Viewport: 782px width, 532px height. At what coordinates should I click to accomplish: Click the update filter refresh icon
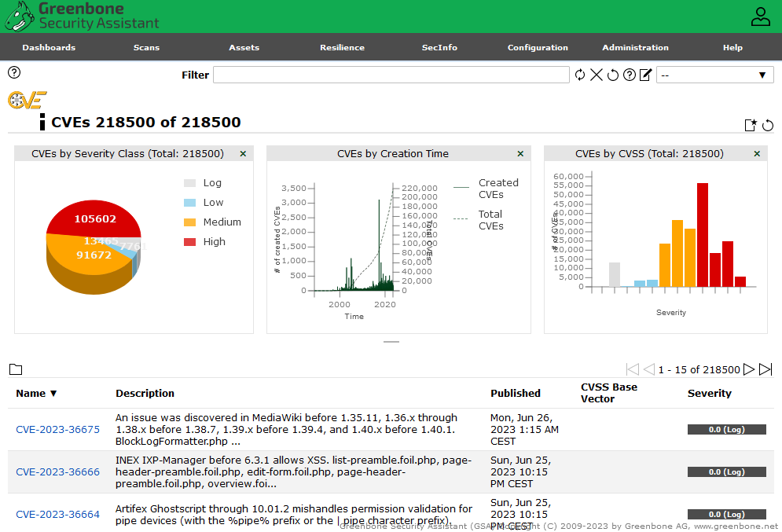coord(579,75)
